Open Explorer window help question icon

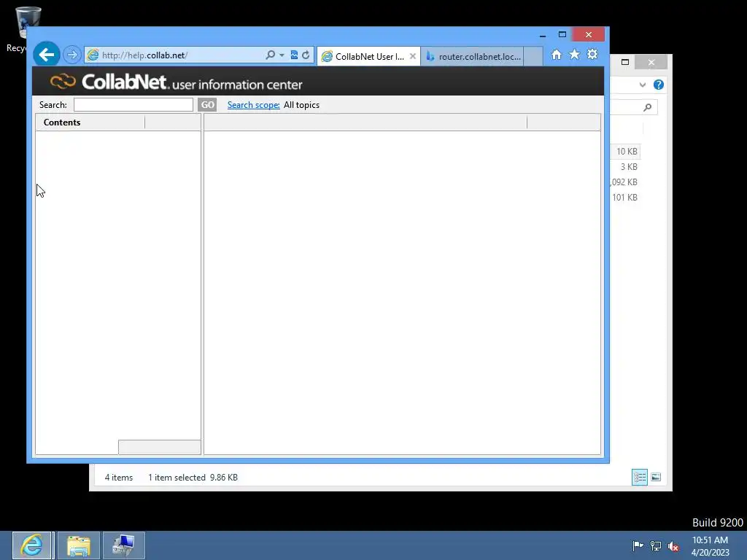(x=659, y=85)
